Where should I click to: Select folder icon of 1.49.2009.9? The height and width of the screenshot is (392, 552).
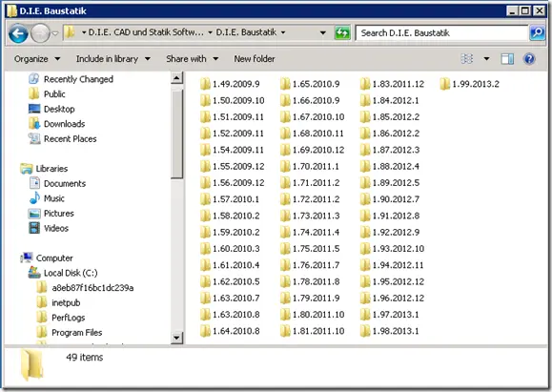pyautogui.click(x=205, y=84)
